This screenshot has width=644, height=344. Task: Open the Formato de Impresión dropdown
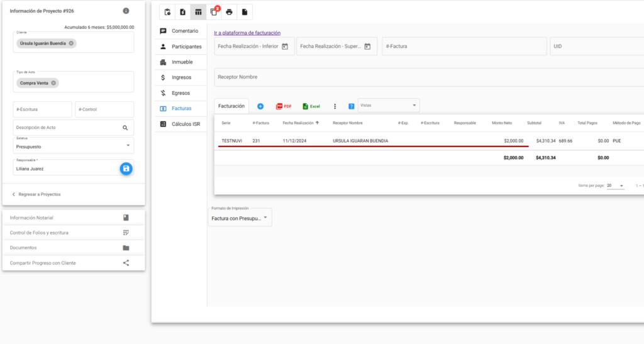pyautogui.click(x=240, y=216)
